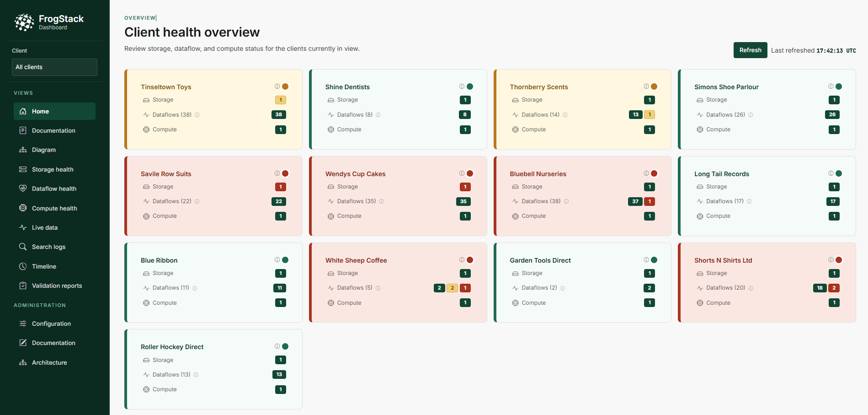Click info icon on Garden Tools Direct header
The image size is (868, 415).
tap(646, 260)
